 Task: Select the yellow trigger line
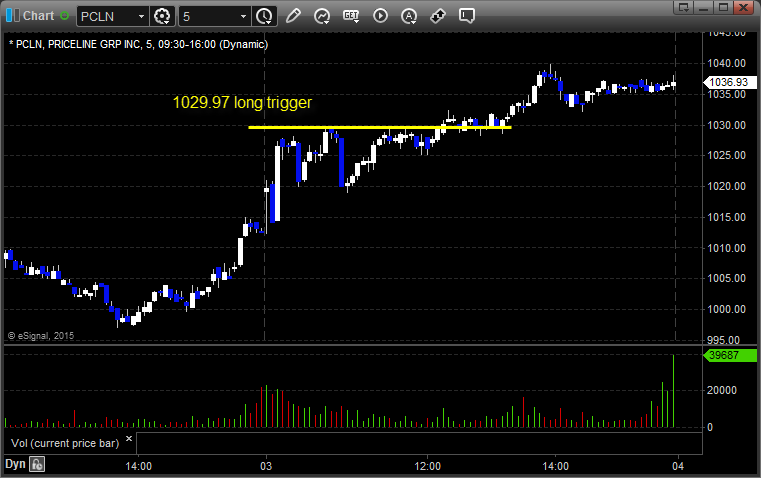click(380, 128)
